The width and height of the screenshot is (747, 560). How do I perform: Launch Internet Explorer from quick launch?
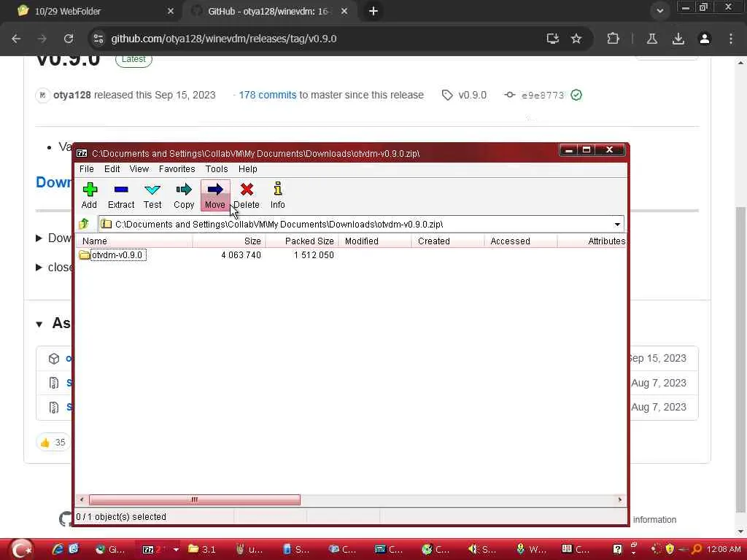click(58, 549)
